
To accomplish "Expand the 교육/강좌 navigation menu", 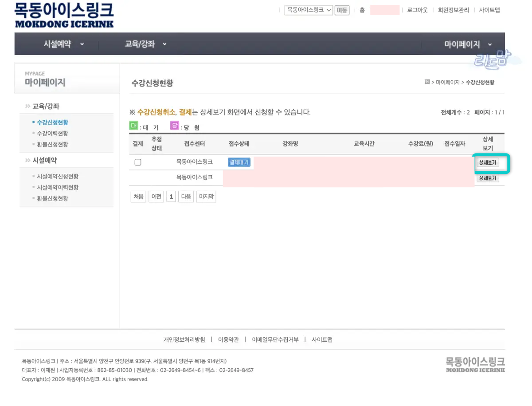I will 145,44.
